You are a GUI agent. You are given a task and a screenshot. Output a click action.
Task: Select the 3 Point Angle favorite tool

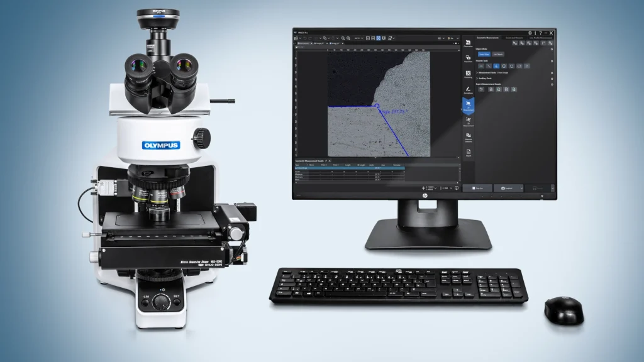[496, 66]
